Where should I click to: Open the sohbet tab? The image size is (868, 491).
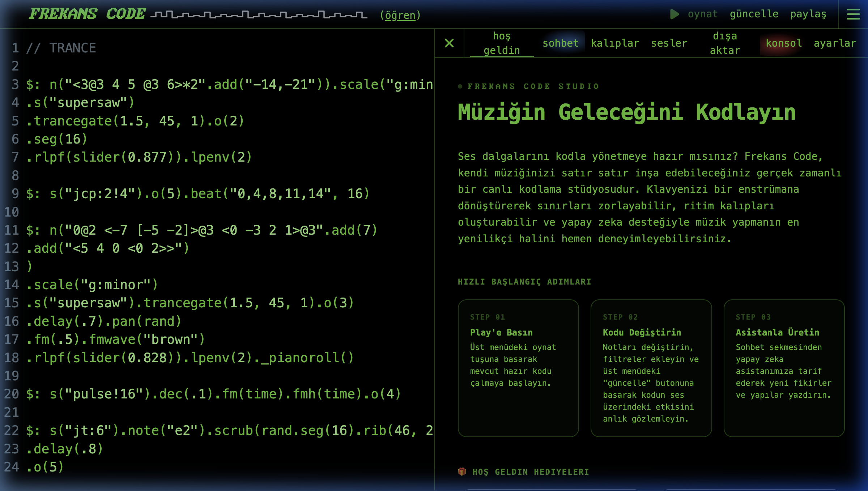[x=561, y=43]
